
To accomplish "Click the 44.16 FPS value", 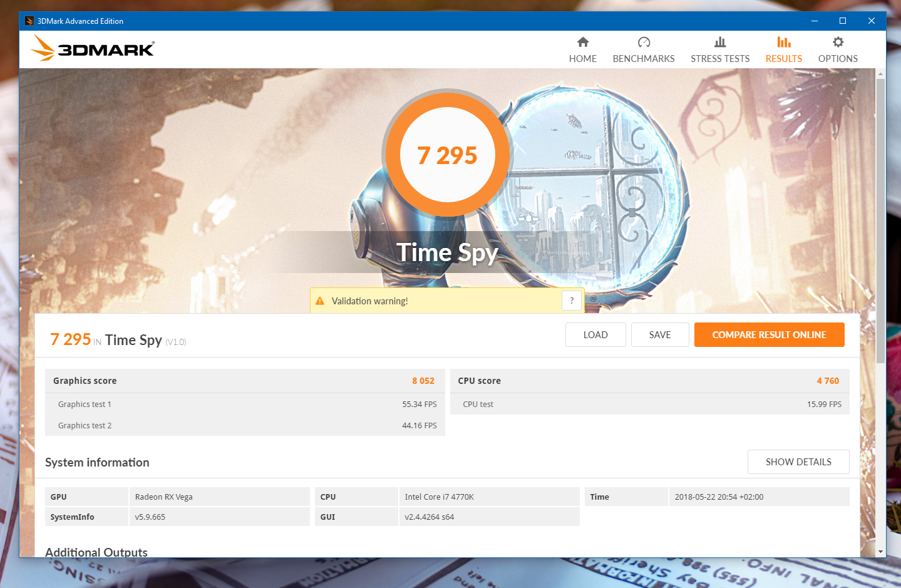I will tap(420, 426).
